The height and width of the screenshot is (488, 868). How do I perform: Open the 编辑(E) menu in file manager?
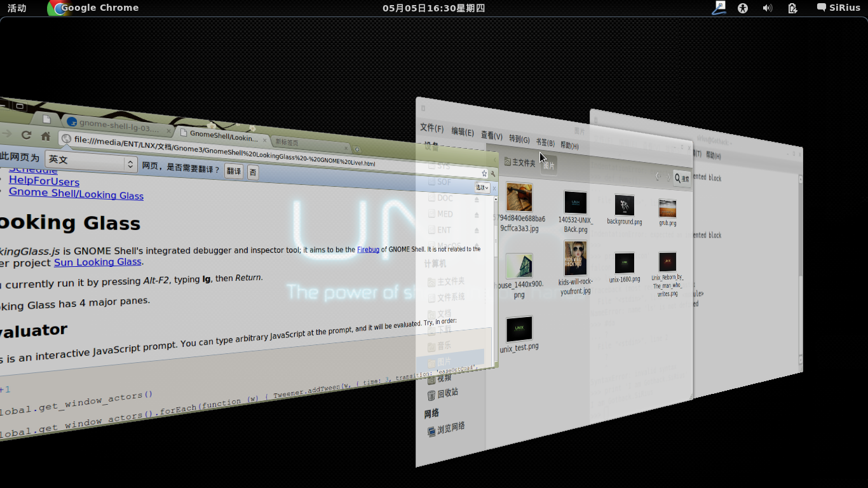click(x=463, y=132)
